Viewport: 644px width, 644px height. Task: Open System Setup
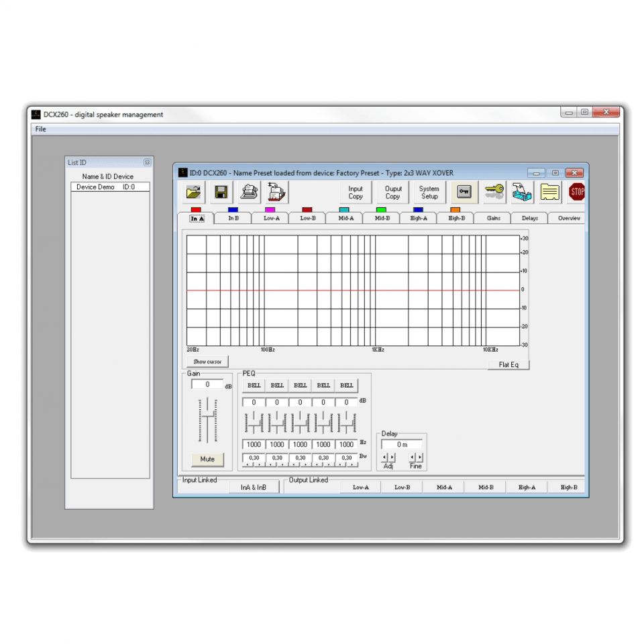pyautogui.click(x=429, y=193)
